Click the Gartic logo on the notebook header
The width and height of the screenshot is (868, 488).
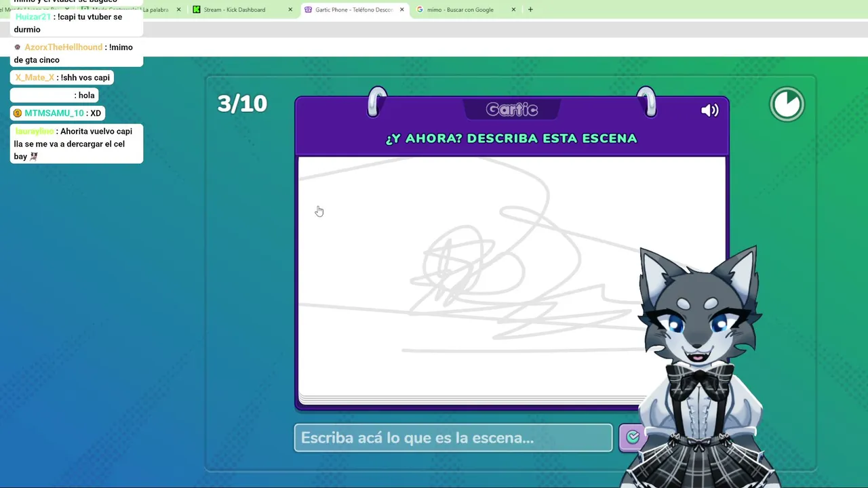[x=512, y=110]
